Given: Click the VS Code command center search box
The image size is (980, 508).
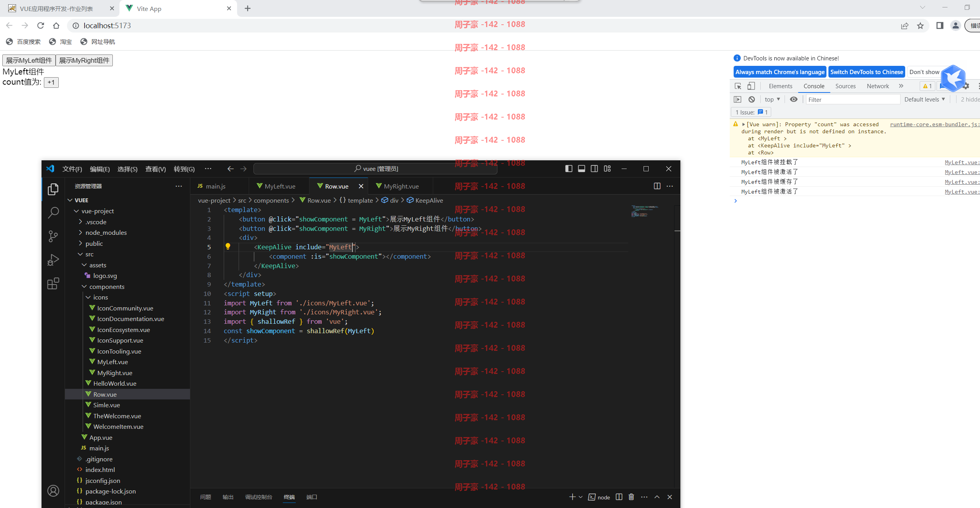Looking at the screenshot, I should 375,169.
